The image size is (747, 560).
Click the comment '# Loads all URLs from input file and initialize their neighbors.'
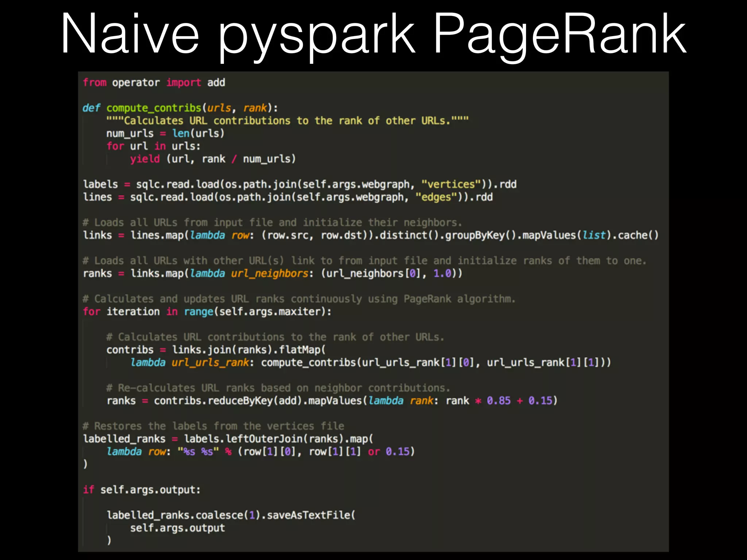tap(272, 222)
